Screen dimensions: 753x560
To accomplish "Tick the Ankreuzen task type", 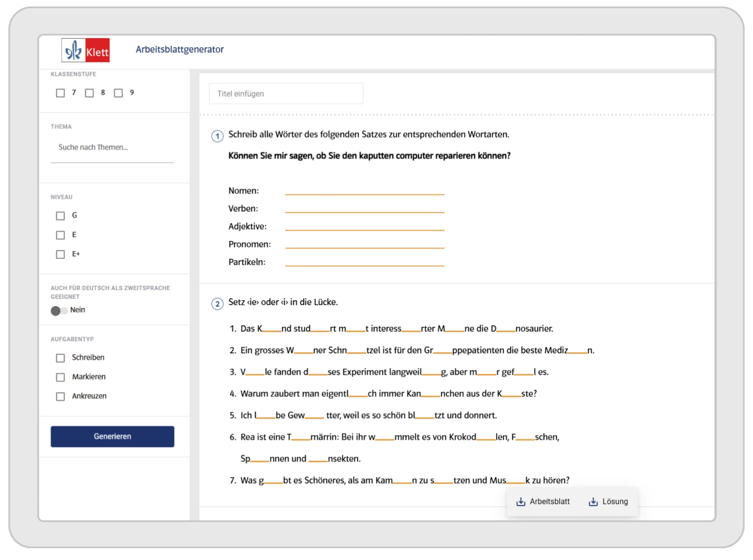I will [60, 396].
